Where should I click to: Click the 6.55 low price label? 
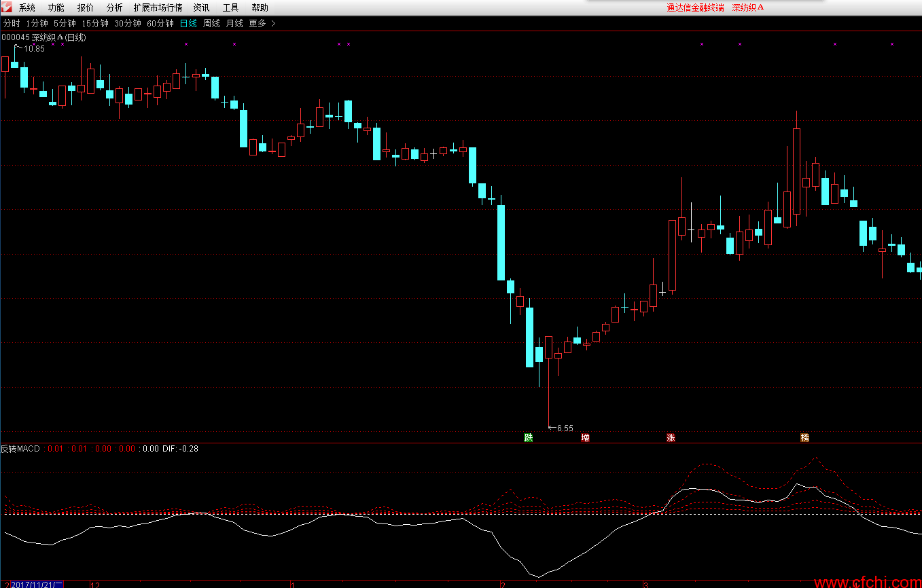565,428
